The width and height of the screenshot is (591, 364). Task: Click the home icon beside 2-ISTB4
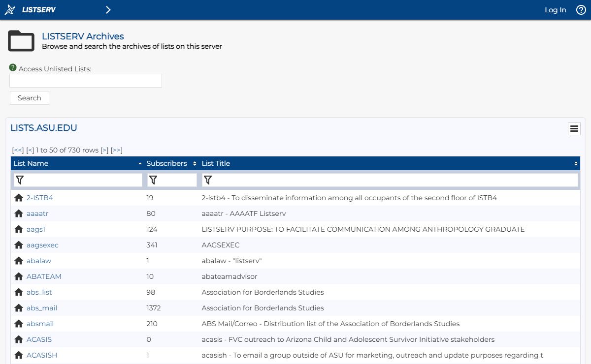coord(19,198)
